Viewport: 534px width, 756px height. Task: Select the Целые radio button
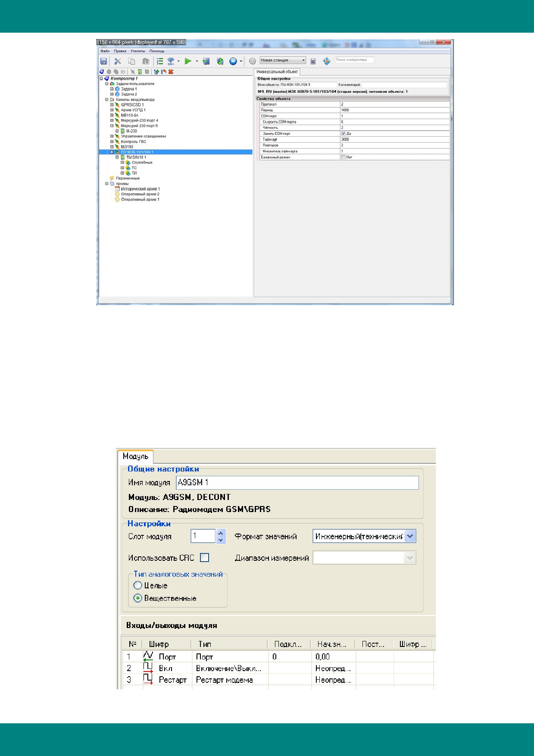click(137, 585)
